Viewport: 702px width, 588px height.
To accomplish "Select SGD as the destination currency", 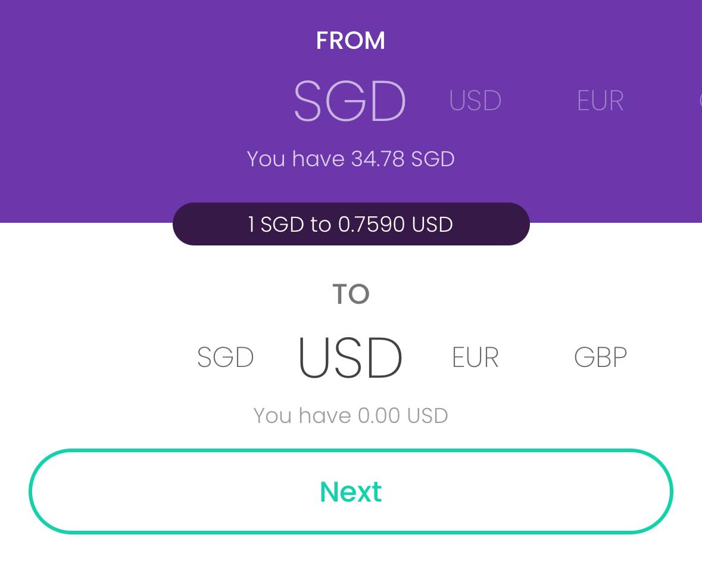I will tap(225, 356).
